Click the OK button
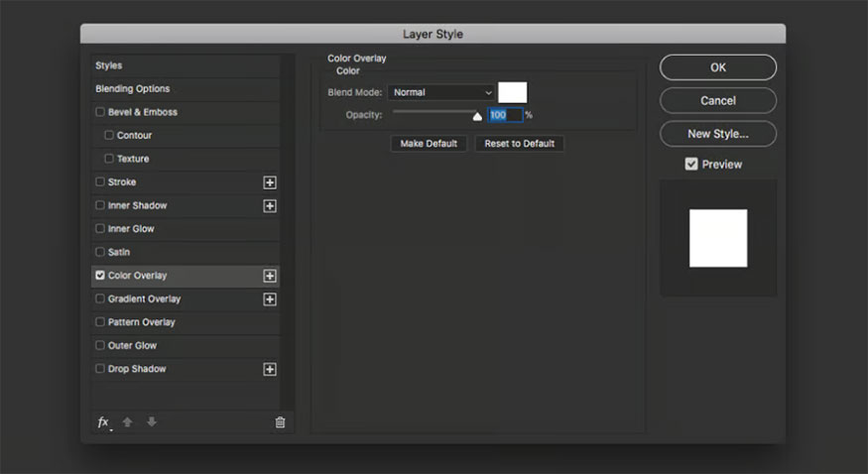Screen dimensions: 868x474 coord(717,67)
